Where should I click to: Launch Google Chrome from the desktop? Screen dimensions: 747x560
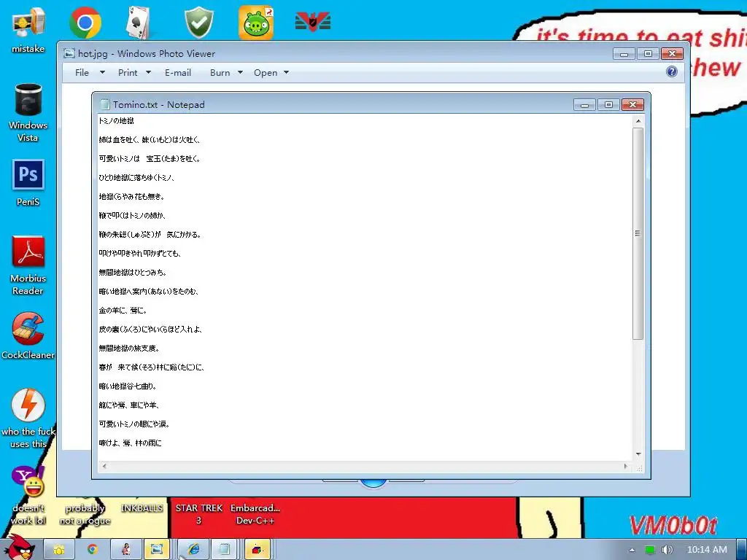[x=85, y=23]
